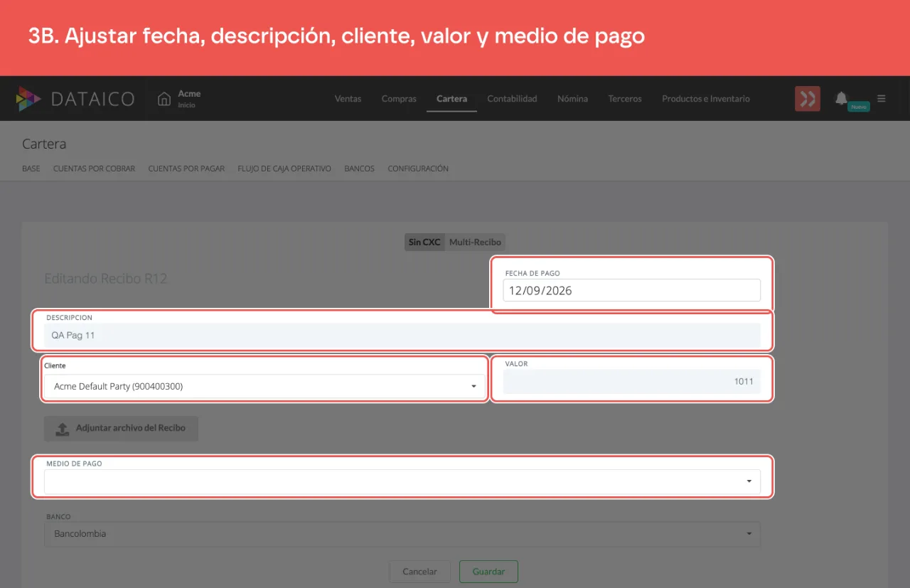Click the Fecha de Pago date field
This screenshot has width=910, height=588.
631,290
